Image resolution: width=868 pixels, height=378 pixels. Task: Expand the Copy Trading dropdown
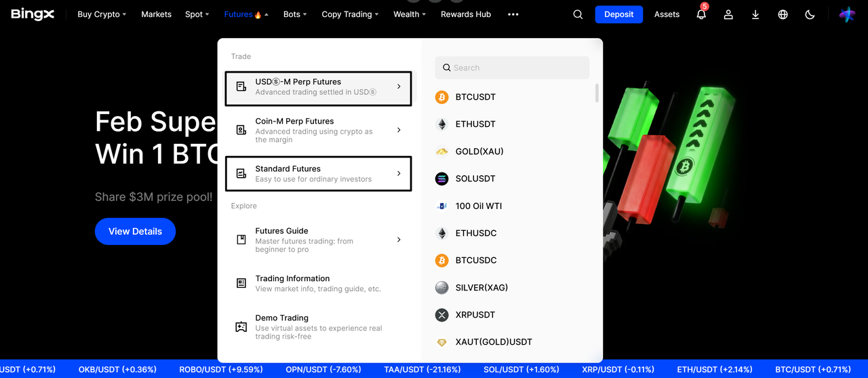pyautogui.click(x=350, y=14)
